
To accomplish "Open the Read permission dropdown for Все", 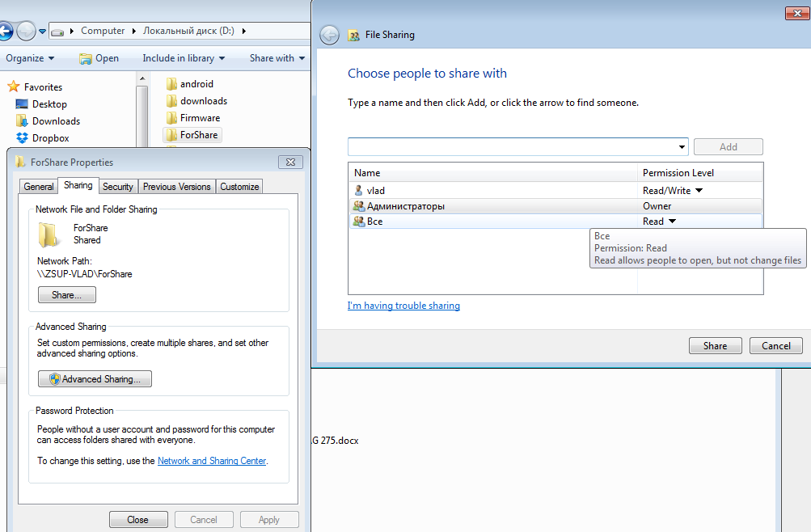I will tap(672, 222).
